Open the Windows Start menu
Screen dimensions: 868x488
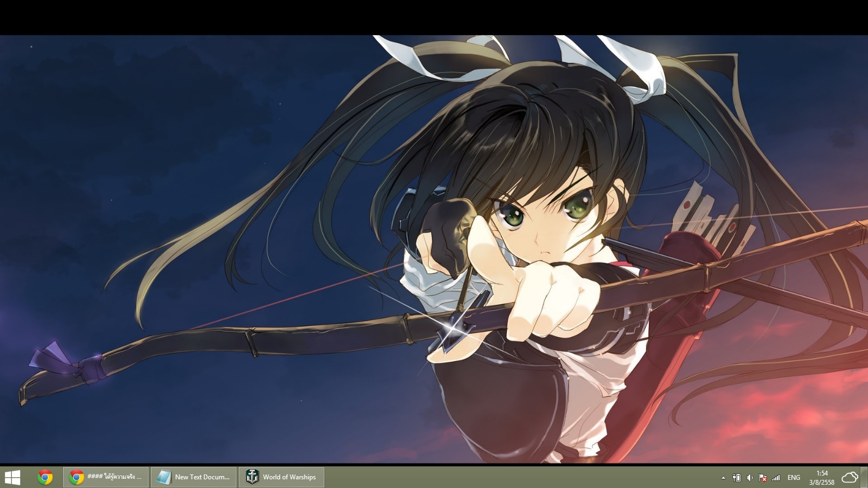tap(12, 477)
